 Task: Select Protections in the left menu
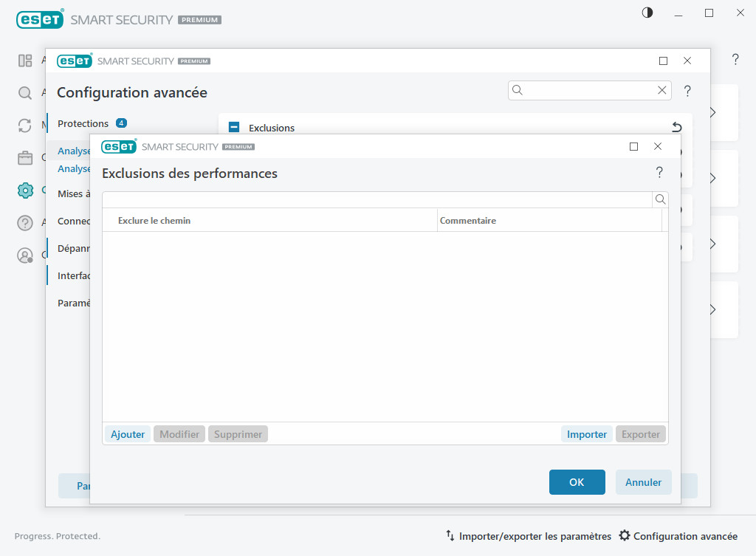pos(83,123)
